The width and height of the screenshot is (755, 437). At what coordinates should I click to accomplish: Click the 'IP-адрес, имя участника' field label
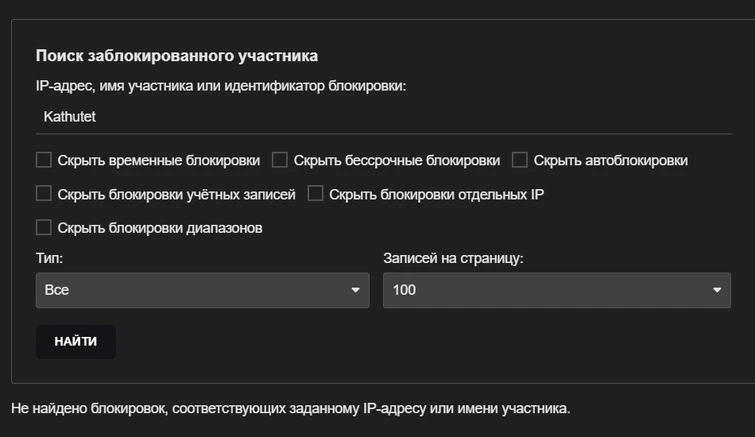tap(221, 87)
